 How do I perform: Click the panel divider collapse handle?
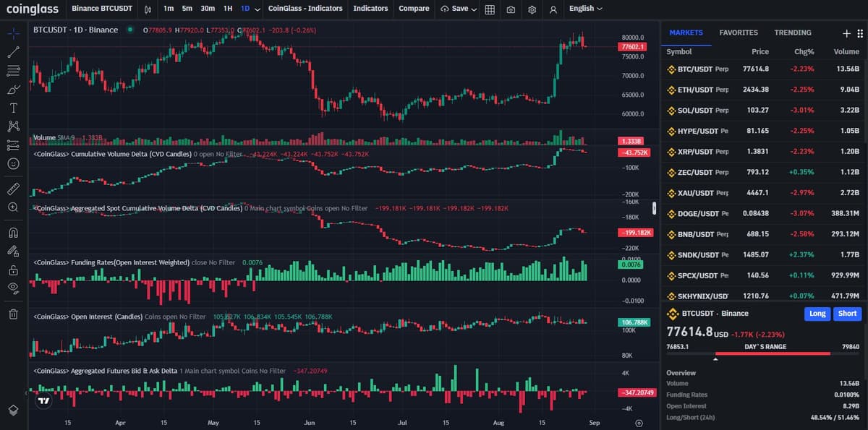click(654, 208)
